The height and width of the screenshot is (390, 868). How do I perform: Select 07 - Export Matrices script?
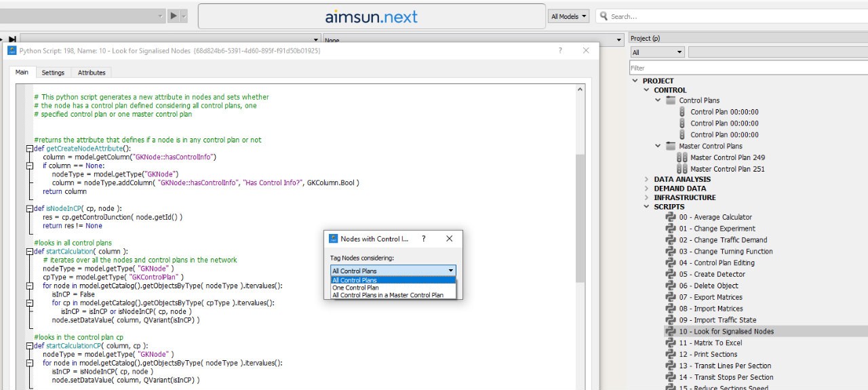click(x=712, y=297)
